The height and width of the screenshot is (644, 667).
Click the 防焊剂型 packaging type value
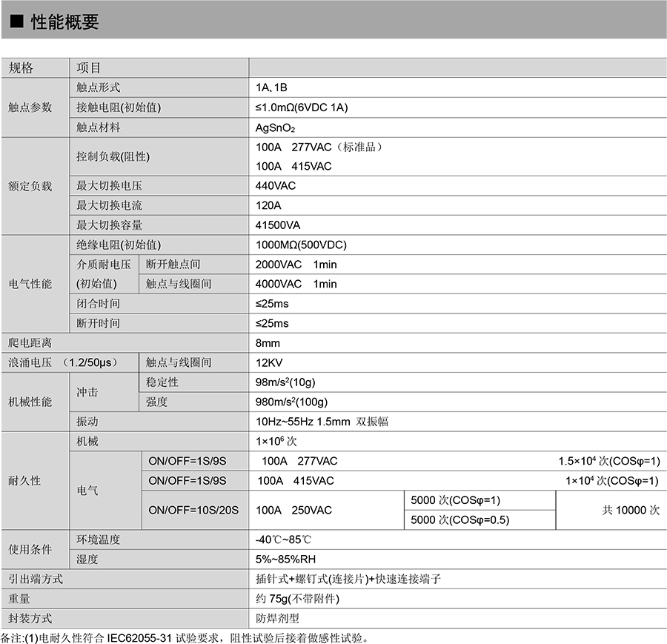(x=278, y=618)
